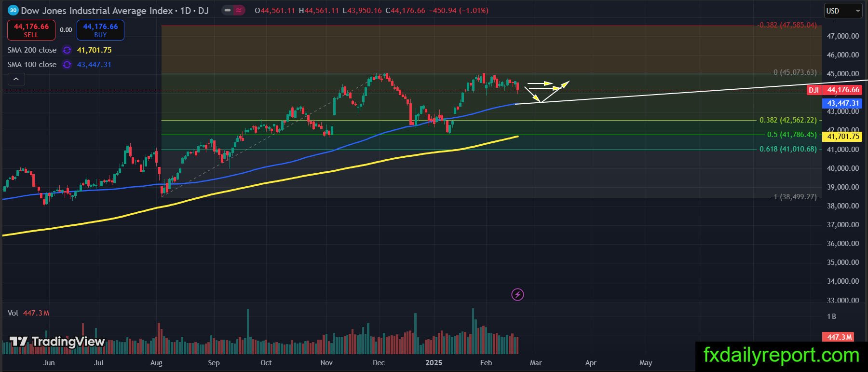This screenshot has height=372, width=868.
Task: Click the high price H44,561.11
Action: click(x=319, y=11)
